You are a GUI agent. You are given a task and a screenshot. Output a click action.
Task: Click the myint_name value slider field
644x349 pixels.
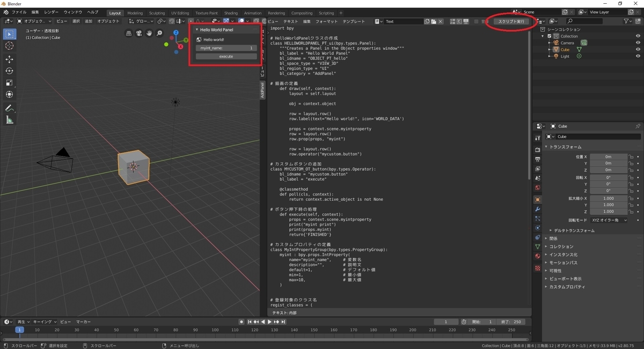coord(226,48)
